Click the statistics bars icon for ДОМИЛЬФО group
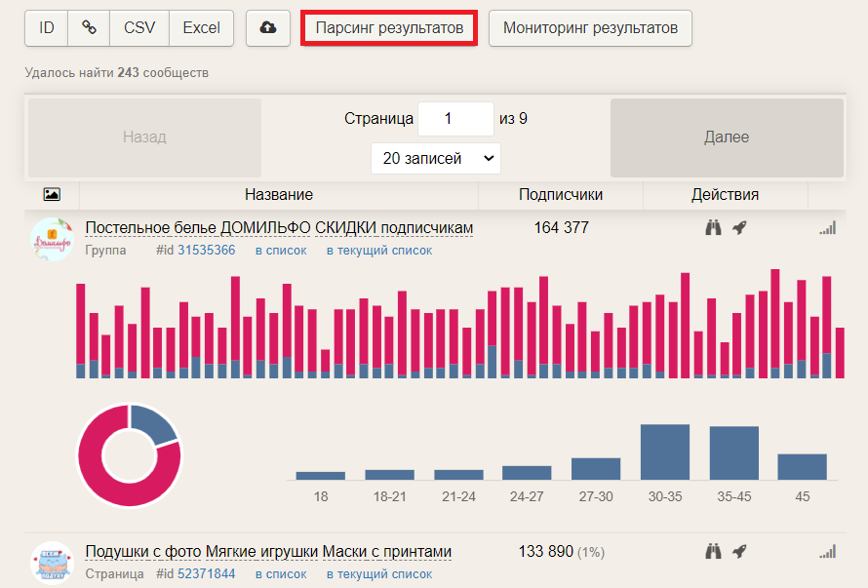 coord(827,226)
